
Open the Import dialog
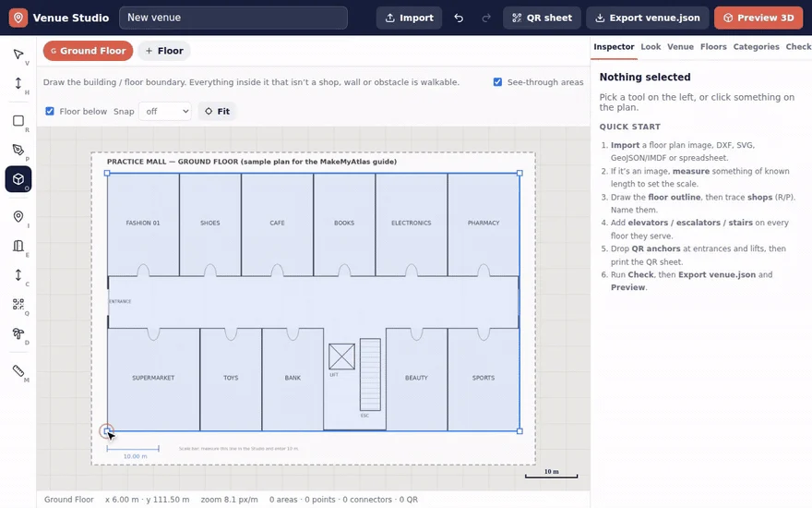(409, 18)
